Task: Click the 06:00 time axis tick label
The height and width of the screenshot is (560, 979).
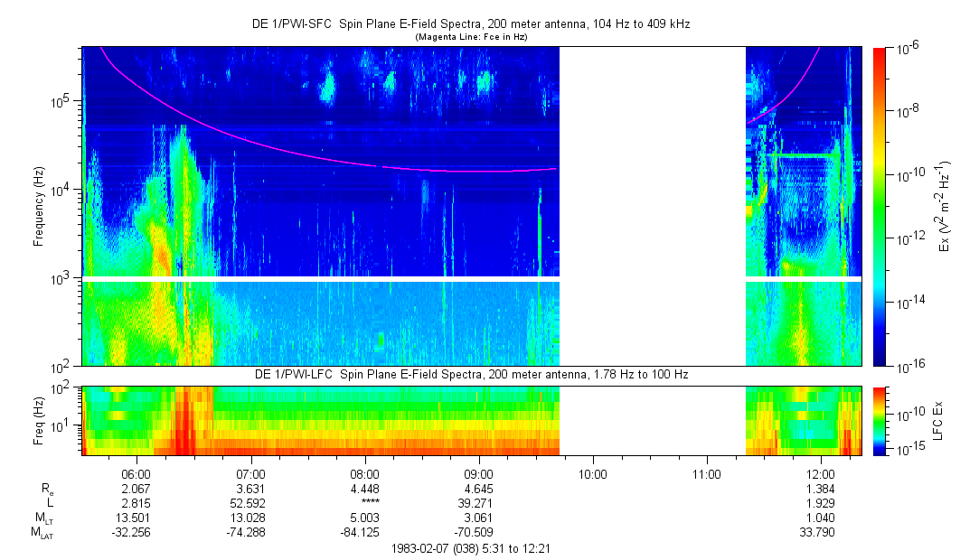Action: click(136, 473)
